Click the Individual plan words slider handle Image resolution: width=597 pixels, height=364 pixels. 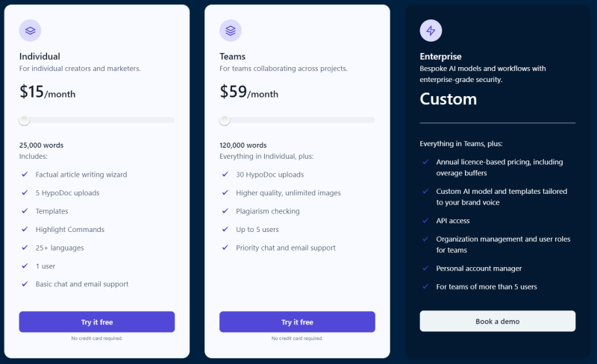pyautogui.click(x=24, y=120)
